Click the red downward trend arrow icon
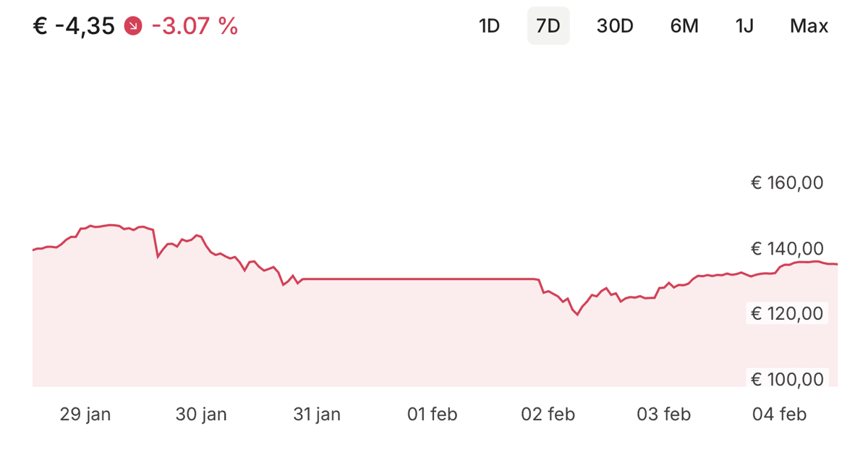This screenshot has height=455, width=868. click(133, 26)
